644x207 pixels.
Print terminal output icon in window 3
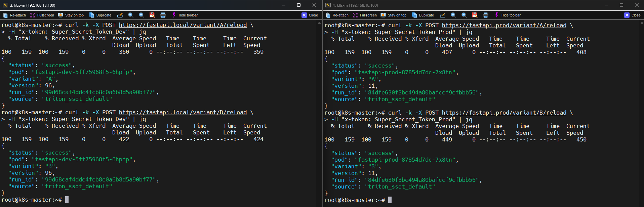click(x=163, y=15)
